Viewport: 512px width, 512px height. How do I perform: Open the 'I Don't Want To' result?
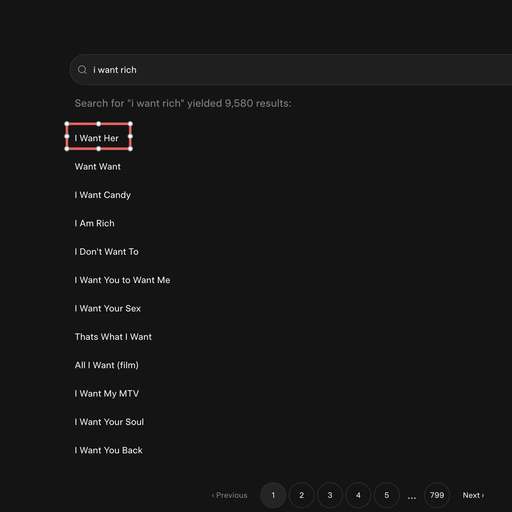tap(106, 252)
